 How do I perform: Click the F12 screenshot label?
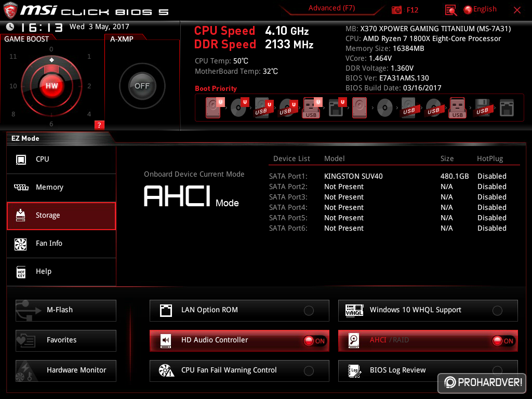click(x=412, y=10)
